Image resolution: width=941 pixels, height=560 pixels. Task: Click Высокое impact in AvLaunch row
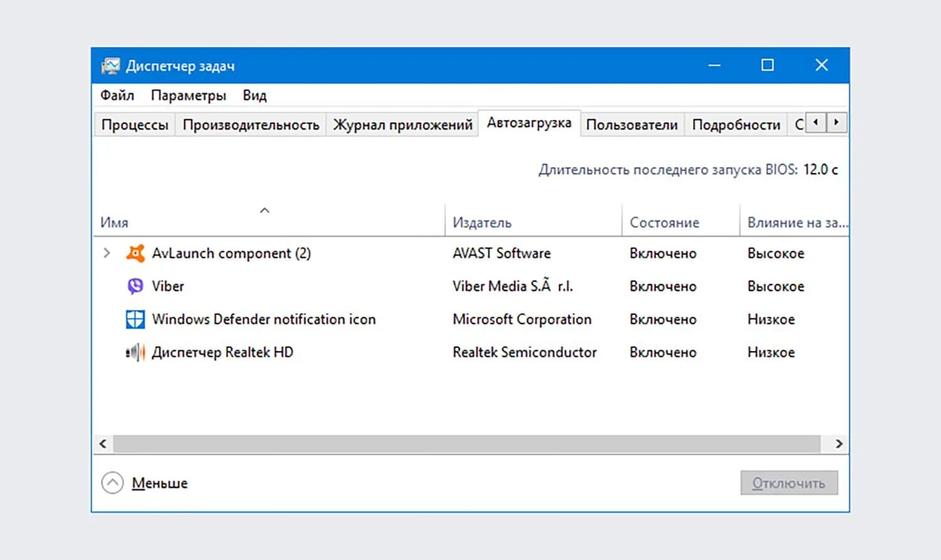(x=776, y=253)
